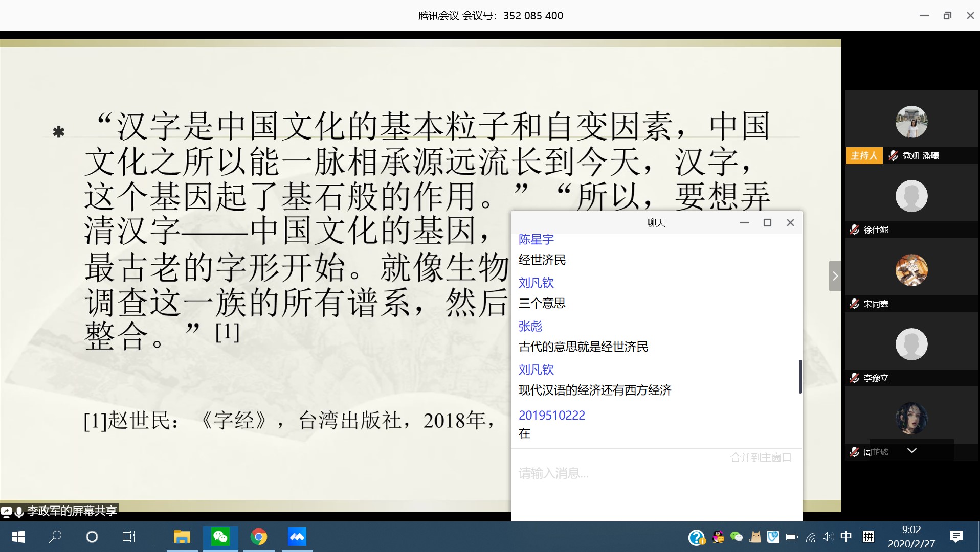Viewport: 980px width, 552px height.
Task: Click 合并到主窗口 to merge chat
Action: 761,457
